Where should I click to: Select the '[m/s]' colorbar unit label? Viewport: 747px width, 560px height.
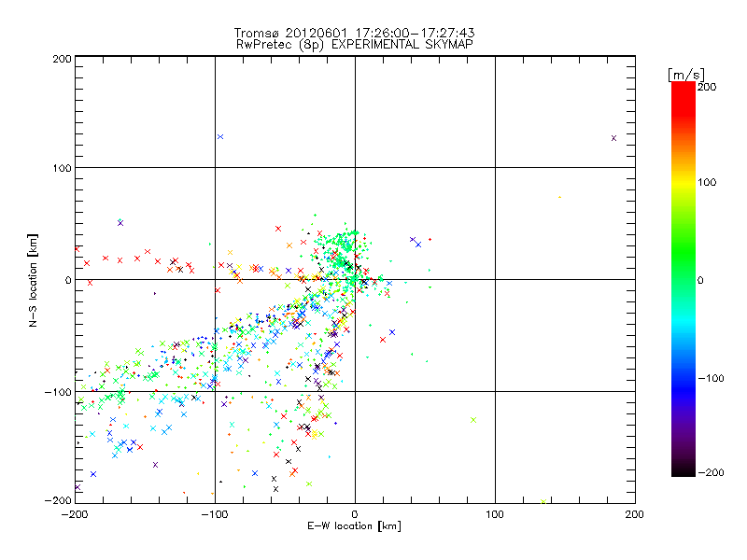point(686,75)
